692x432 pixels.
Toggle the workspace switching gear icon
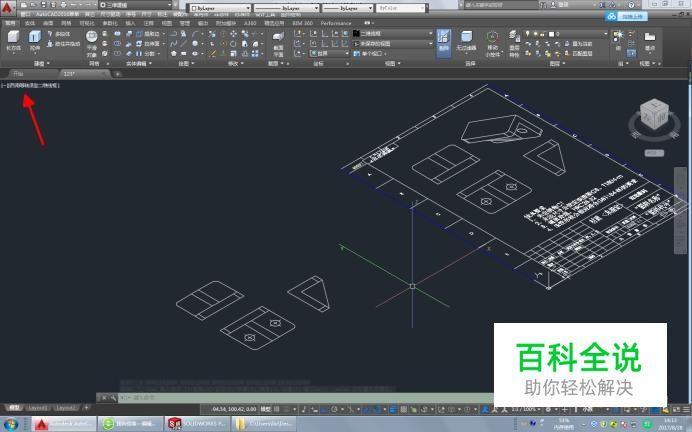click(548, 409)
